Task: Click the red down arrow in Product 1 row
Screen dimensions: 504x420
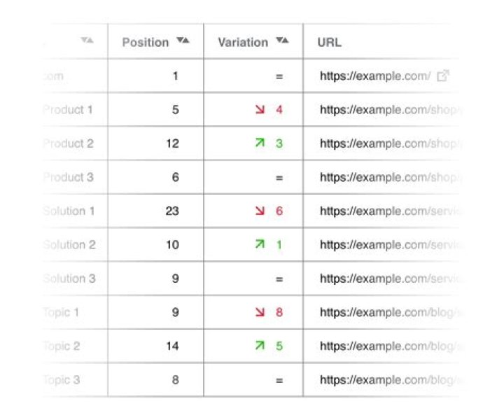Action: coord(260,110)
